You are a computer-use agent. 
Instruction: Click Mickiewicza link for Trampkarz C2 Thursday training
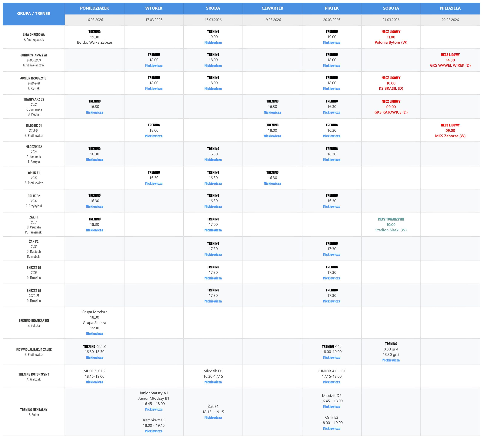point(272,112)
